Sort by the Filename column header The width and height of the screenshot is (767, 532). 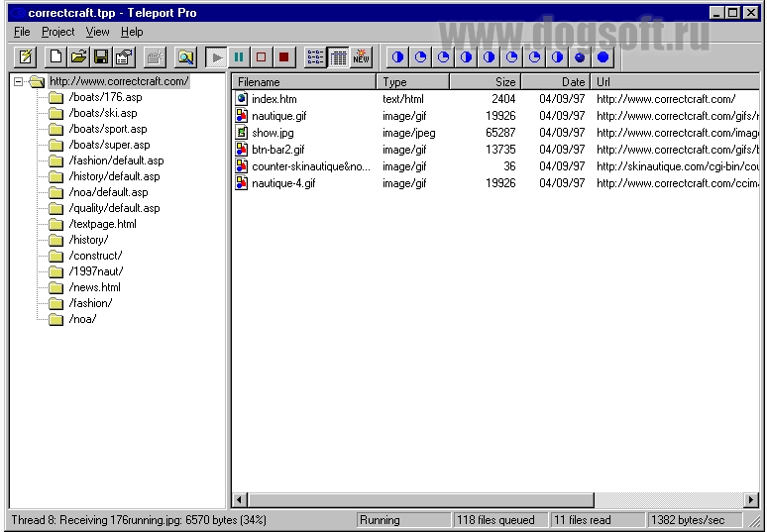[304, 81]
